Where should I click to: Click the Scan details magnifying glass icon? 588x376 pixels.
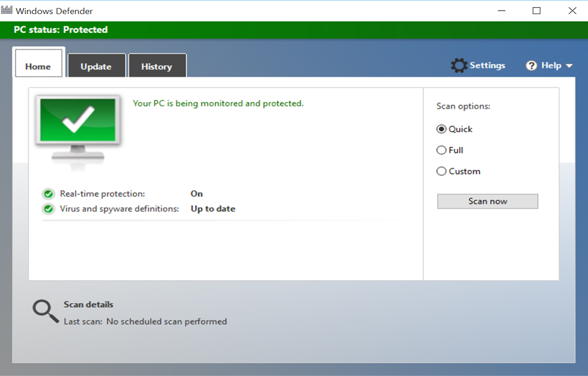(x=44, y=310)
